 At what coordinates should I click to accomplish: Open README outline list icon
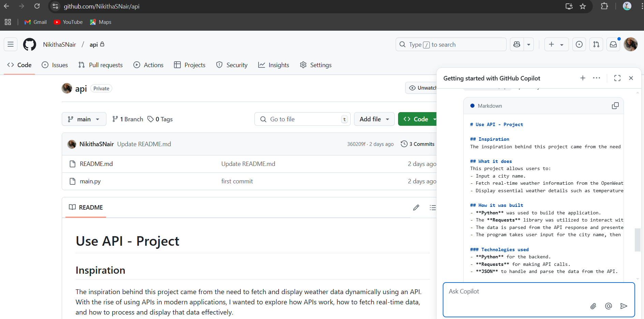[x=433, y=208]
